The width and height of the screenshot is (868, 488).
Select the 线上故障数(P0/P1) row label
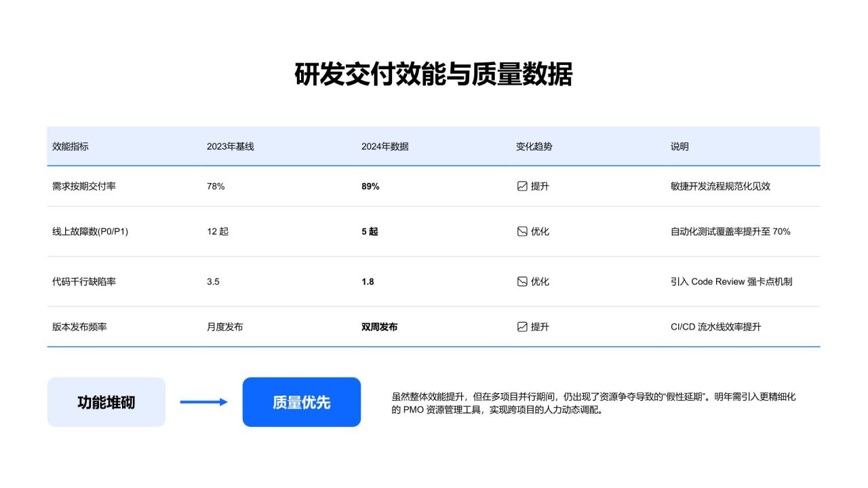(90, 232)
